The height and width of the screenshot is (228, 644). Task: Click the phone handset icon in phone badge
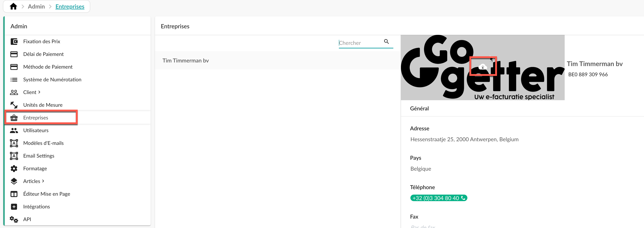click(463, 198)
